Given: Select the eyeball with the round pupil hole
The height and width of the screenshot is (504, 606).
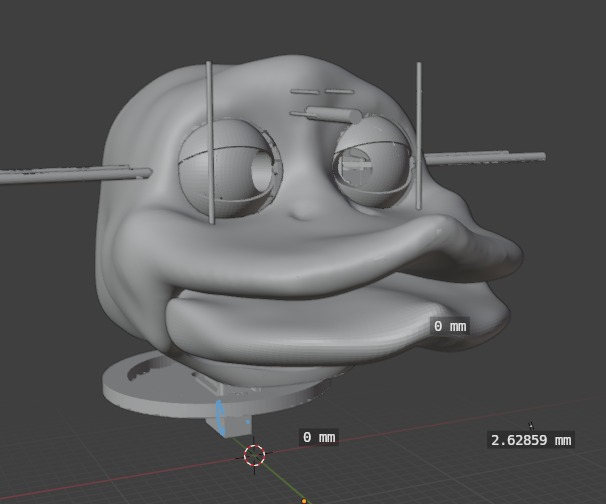Looking at the screenshot, I should (x=230, y=167).
